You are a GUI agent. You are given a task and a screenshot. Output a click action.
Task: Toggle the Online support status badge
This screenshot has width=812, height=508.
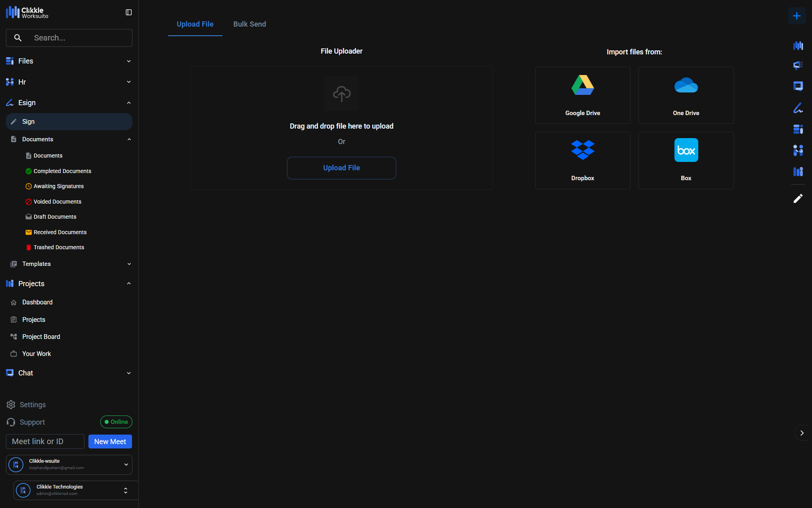116,422
